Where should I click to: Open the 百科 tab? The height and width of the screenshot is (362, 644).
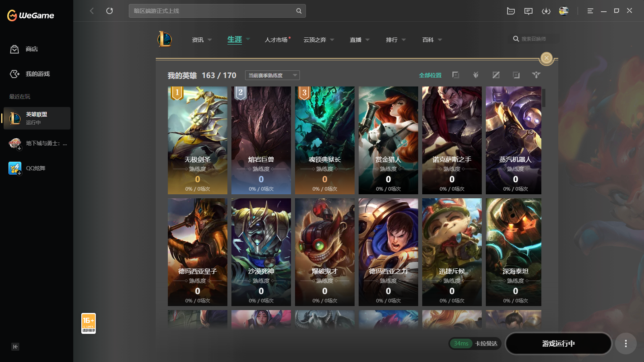tap(428, 40)
